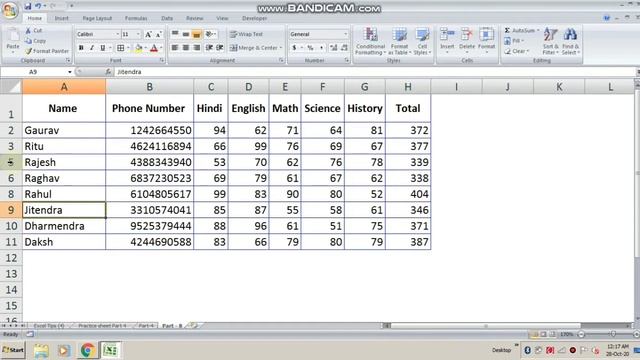Open Format as Table gallery
Viewport: 640px width, 360px height.
click(399, 41)
